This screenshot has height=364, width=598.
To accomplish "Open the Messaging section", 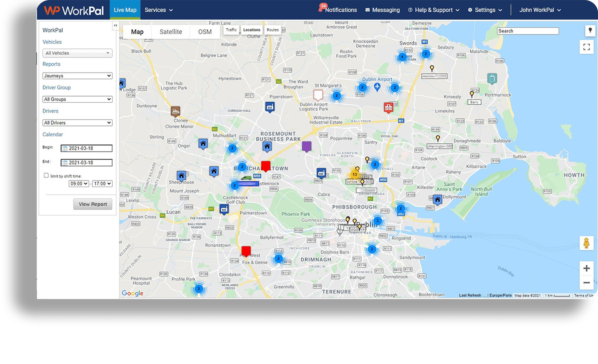I will pos(382,10).
